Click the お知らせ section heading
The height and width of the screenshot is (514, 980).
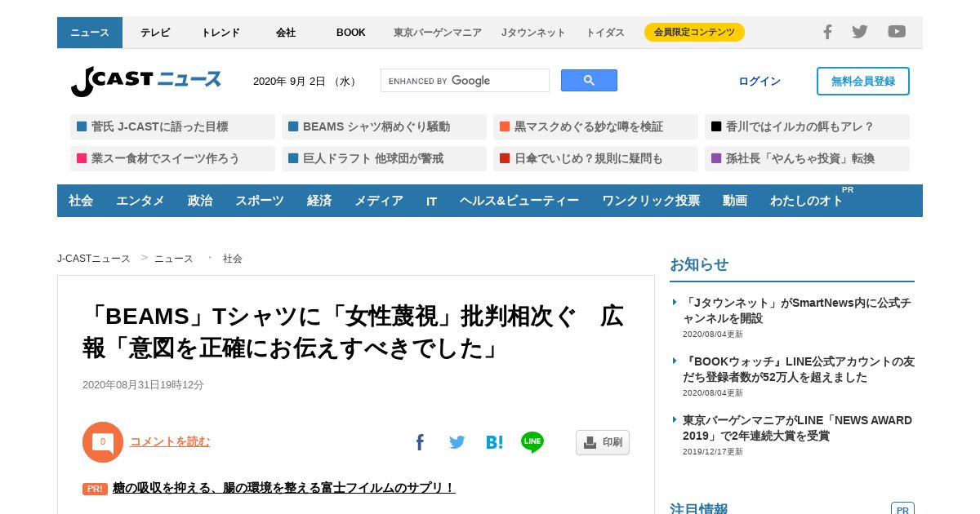click(x=699, y=264)
